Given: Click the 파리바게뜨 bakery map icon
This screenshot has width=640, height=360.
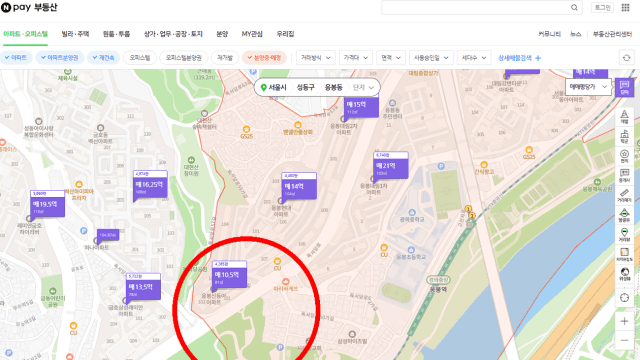Looking at the screenshot, I should pyautogui.click(x=285, y=281).
